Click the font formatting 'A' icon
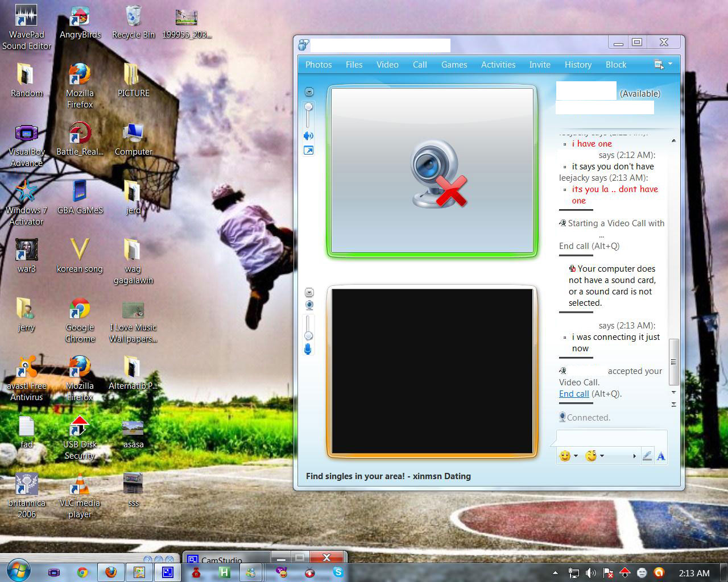 [660, 455]
